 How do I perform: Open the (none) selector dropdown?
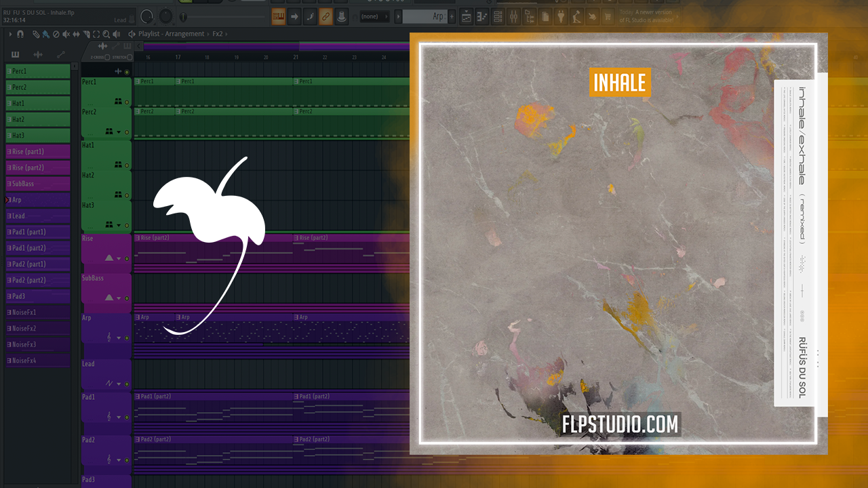pos(374,16)
